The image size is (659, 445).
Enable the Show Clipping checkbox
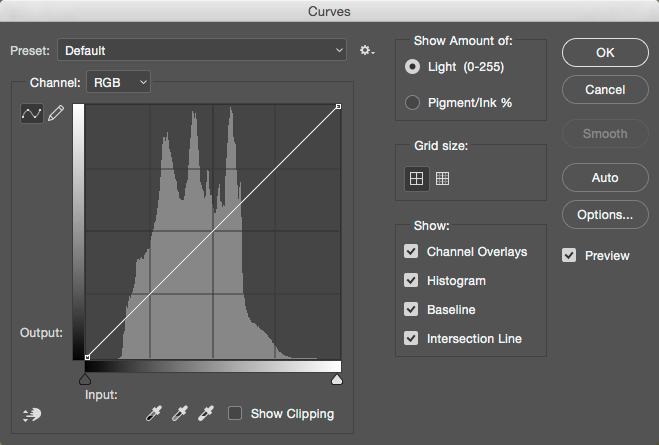[235, 413]
